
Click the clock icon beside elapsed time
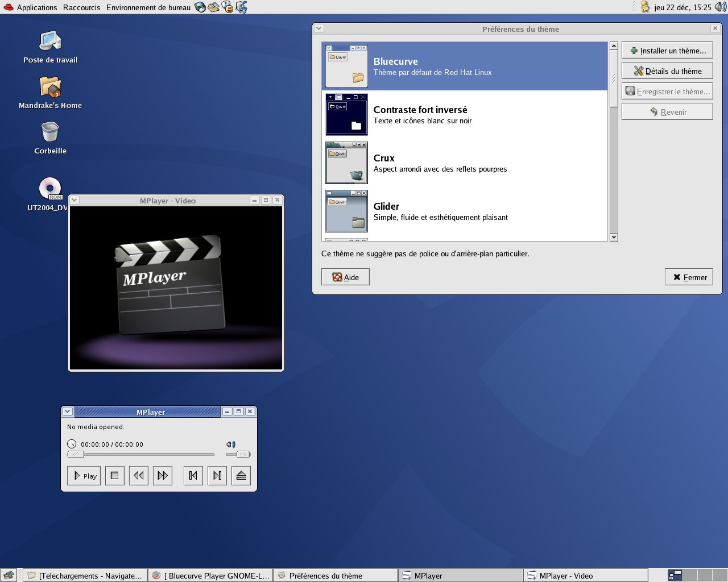coord(72,444)
